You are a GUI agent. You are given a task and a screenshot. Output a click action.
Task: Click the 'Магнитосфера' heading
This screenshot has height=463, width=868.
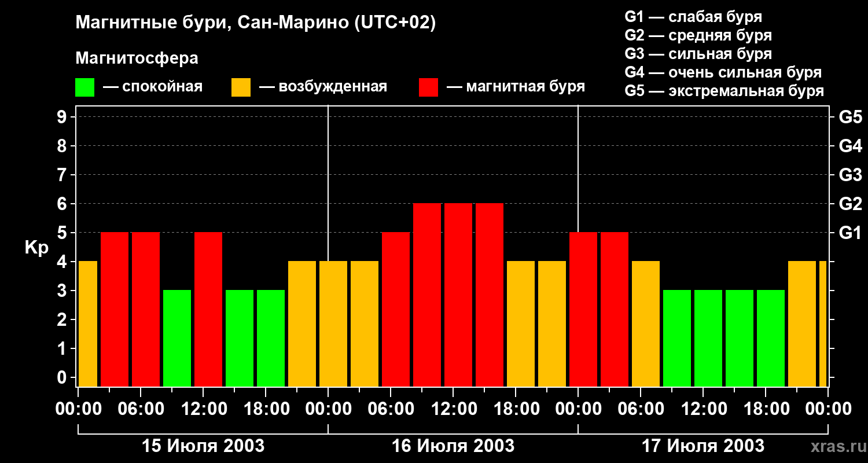137,58
